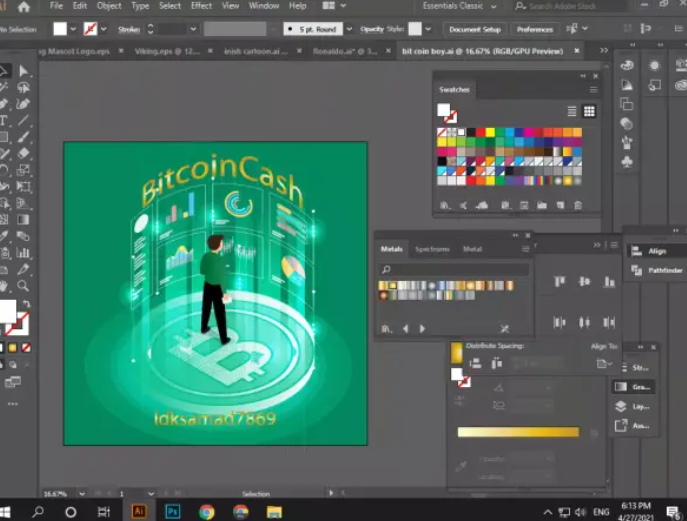Switch to Viking.eps document tab

pos(167,51)
